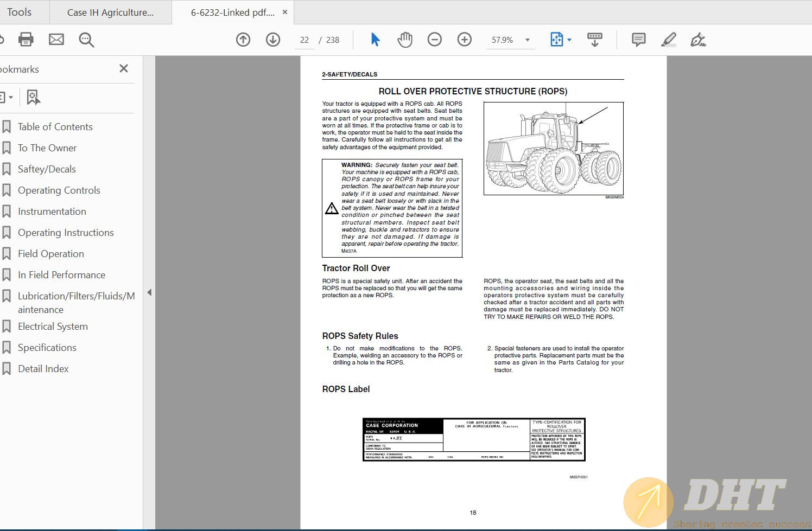Switch to the Tools tab
Screen dimensions: 812x531
(x=20, y=12)
